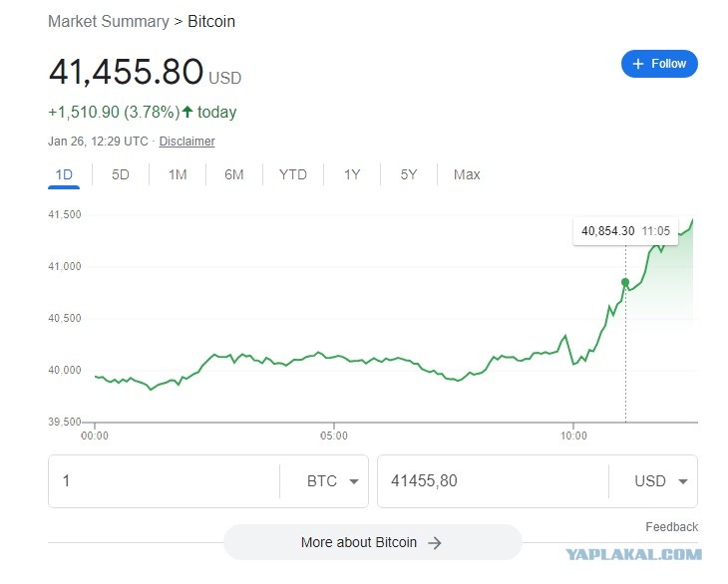Viewport: 728px width, 584px height.
Task: Switch to the 5D time range tab
Action: pyautogui.click(x=121, y=174)
